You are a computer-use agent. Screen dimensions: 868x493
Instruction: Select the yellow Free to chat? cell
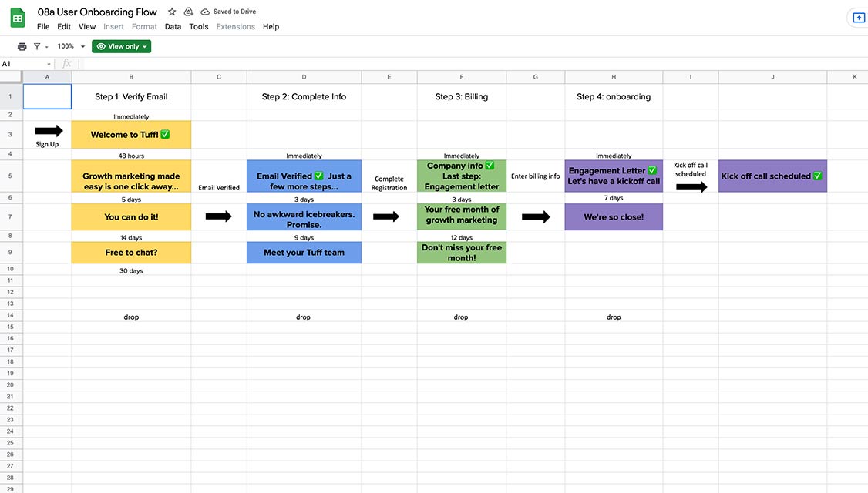pyautogui.click(x=131, y=253)
